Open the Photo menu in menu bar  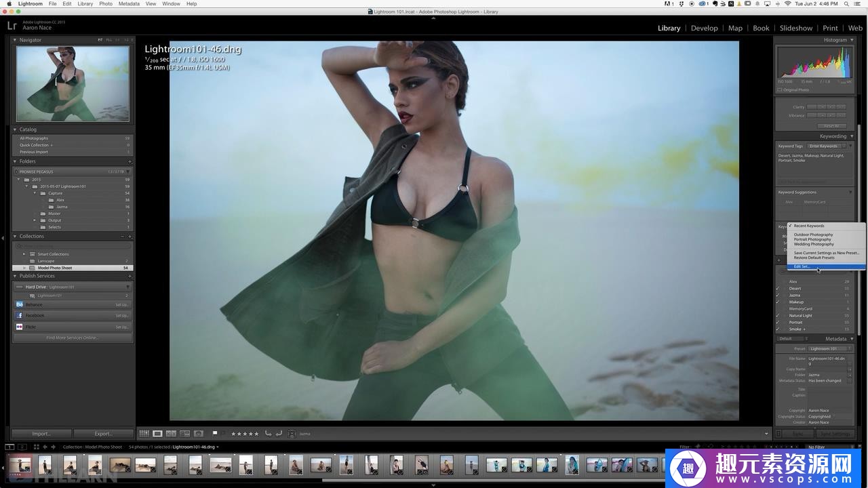(x=106, y=3)
